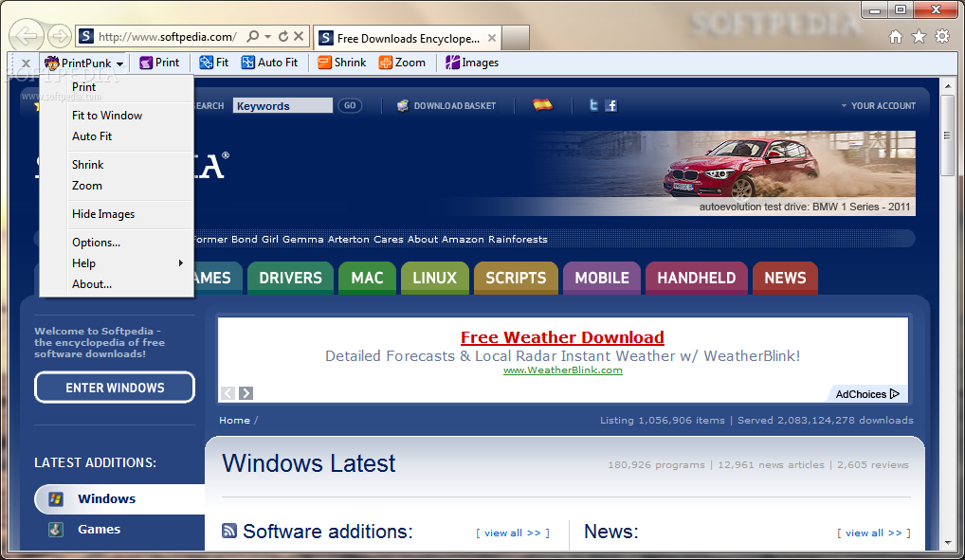Open the Mac category tab

click(368, 278)
